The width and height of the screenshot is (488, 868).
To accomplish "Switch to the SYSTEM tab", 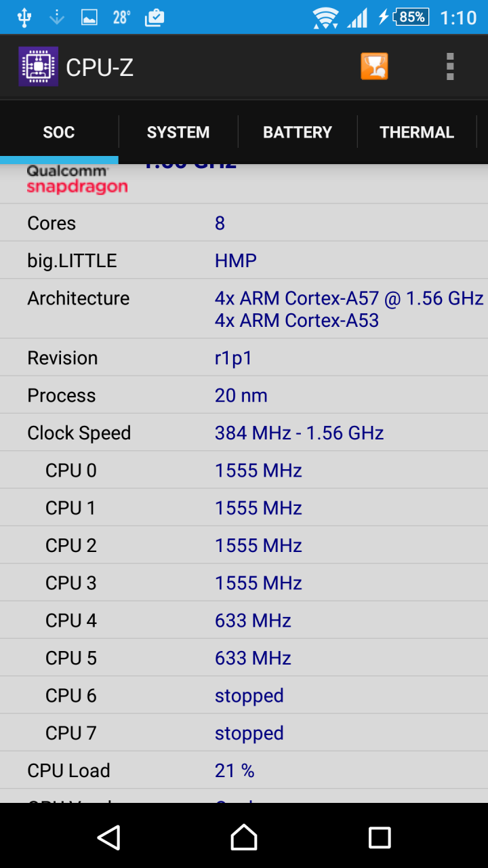I will click(x=178, y=132).
